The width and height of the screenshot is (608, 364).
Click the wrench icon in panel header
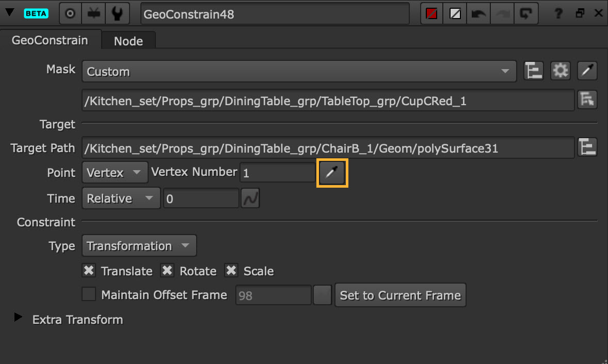click(117, 14)
